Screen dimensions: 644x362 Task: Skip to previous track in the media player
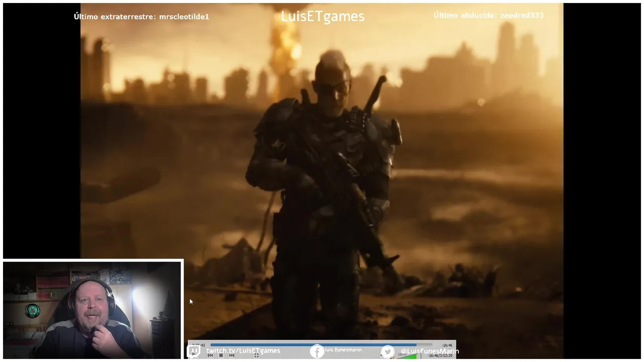pyautogui.click(x=210, y=355)
